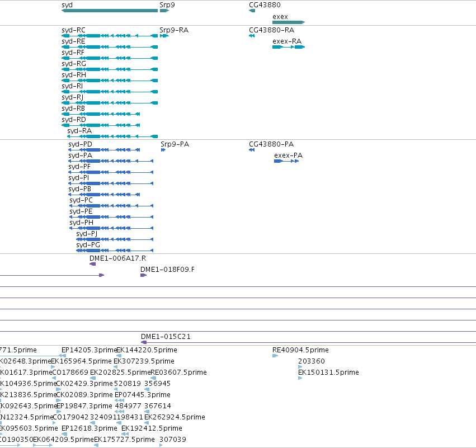The image size is (476, 448).
Task: Click transcript syd-RD
Action: coord(101,125)
